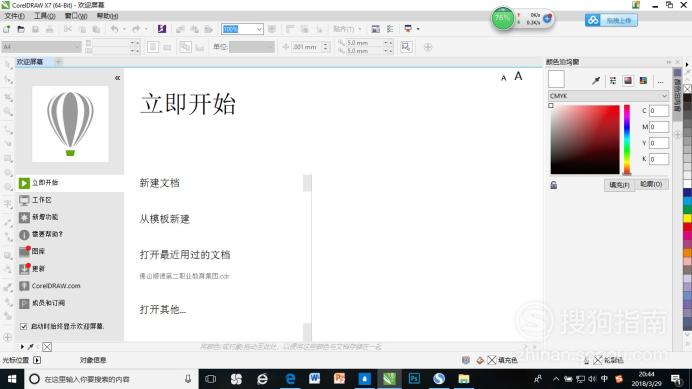Toggle the rulers display button

(x=290, y=29)
